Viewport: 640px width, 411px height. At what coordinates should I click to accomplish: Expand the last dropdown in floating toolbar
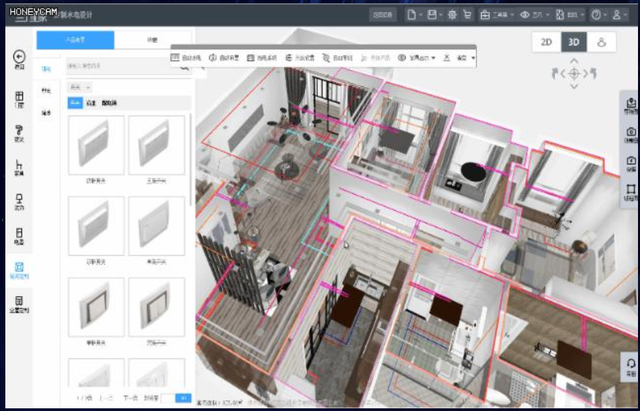[473, 58]
